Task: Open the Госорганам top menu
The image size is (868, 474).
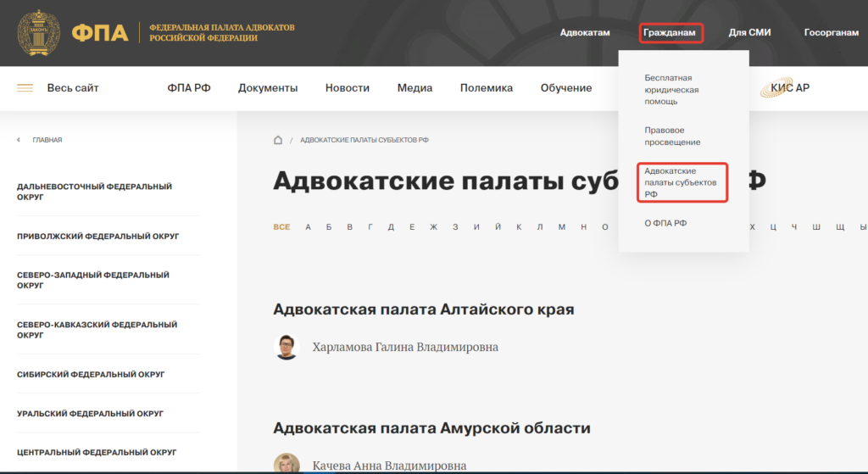Action: tap(832, 33)
